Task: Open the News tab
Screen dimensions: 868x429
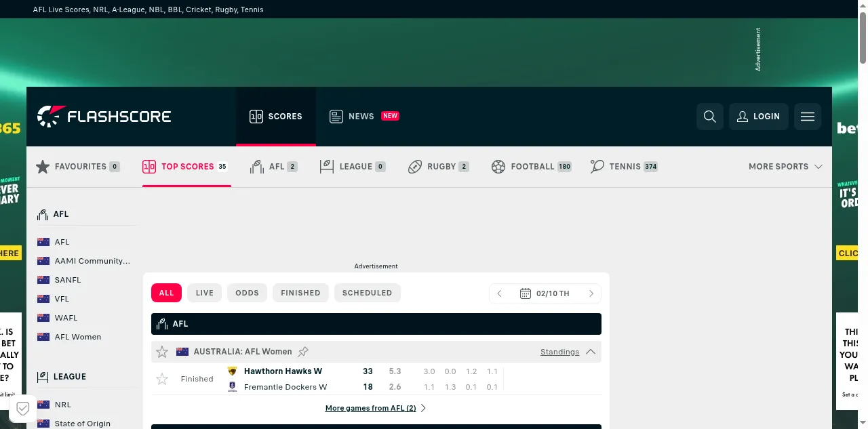Action: coord(364,117)
